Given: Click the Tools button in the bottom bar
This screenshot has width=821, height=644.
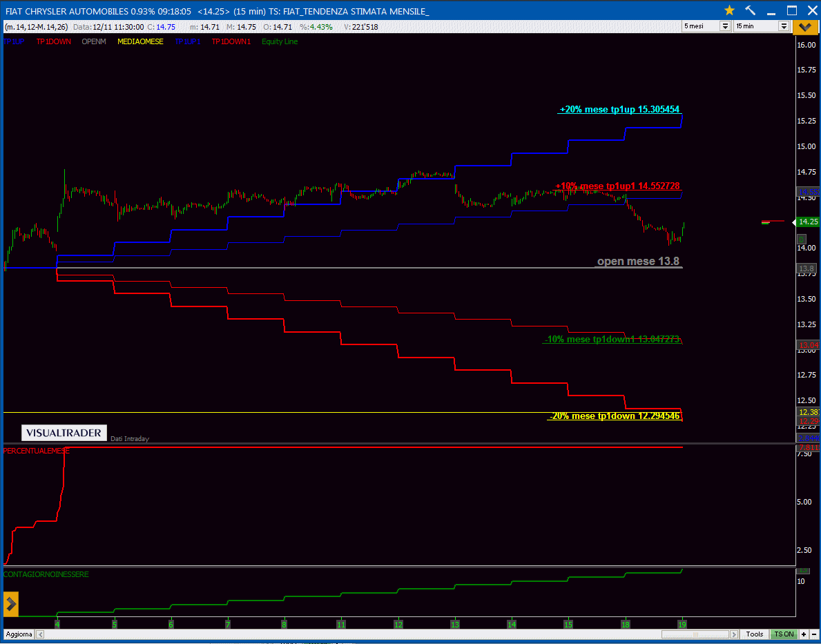Looking at the screenshot, I should [x=755, y=634].
